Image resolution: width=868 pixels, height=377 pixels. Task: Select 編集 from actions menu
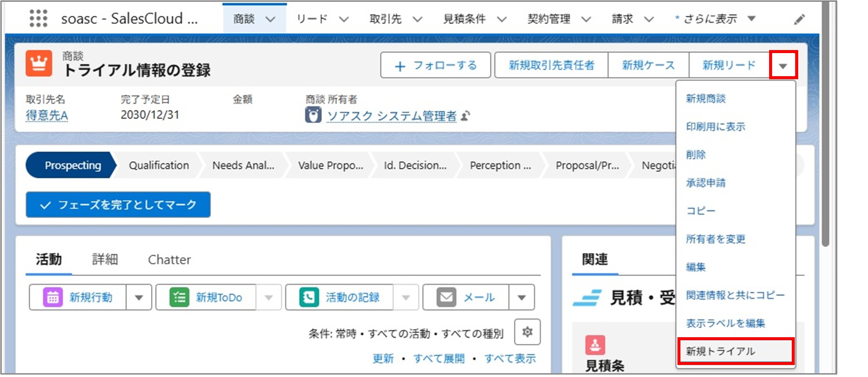(x=736, y=267)
